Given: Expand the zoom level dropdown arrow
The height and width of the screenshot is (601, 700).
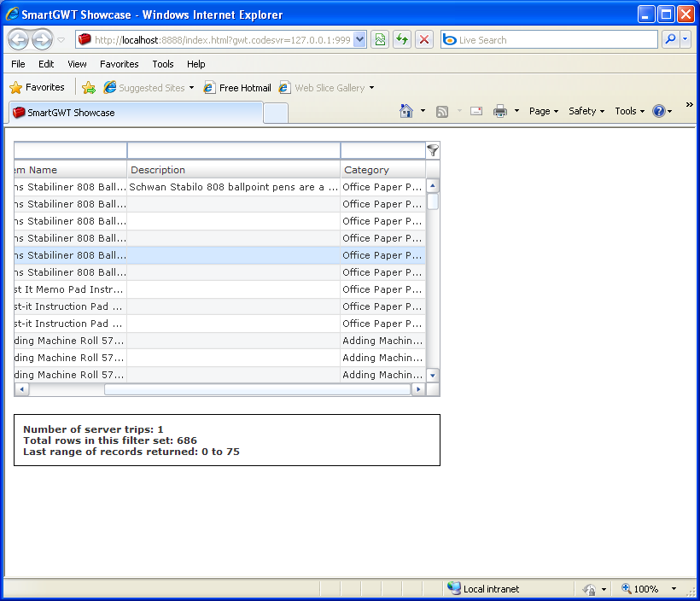Looking at the screenshot, I should tap(674, 589).
